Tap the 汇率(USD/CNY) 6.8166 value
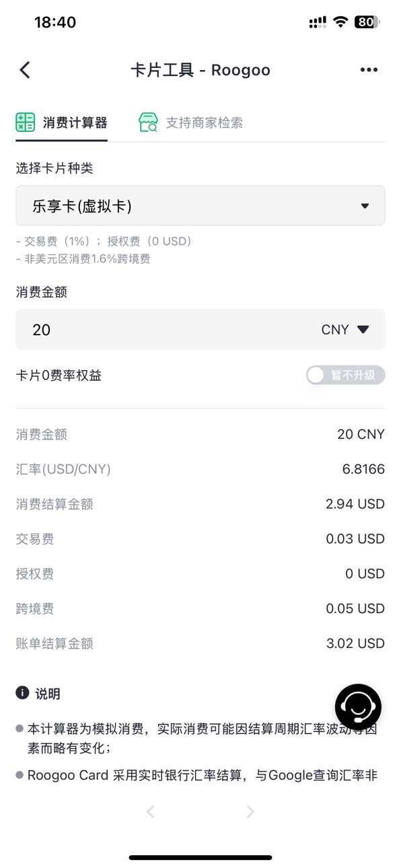 pyautogui.click(x=363, y=469)
